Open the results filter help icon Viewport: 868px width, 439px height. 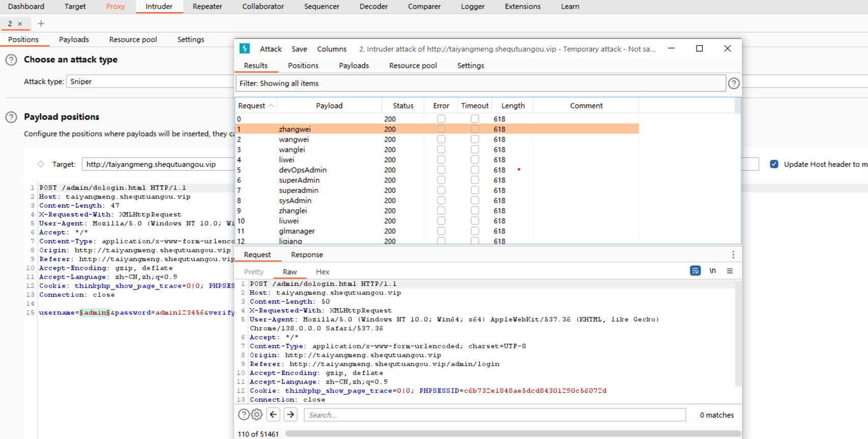[x=733, y=84]
